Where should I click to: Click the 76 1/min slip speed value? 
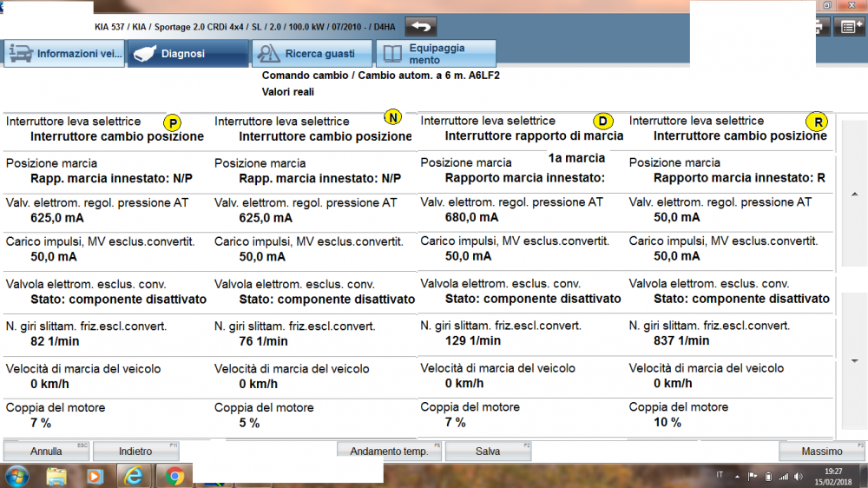click(264, 341)
